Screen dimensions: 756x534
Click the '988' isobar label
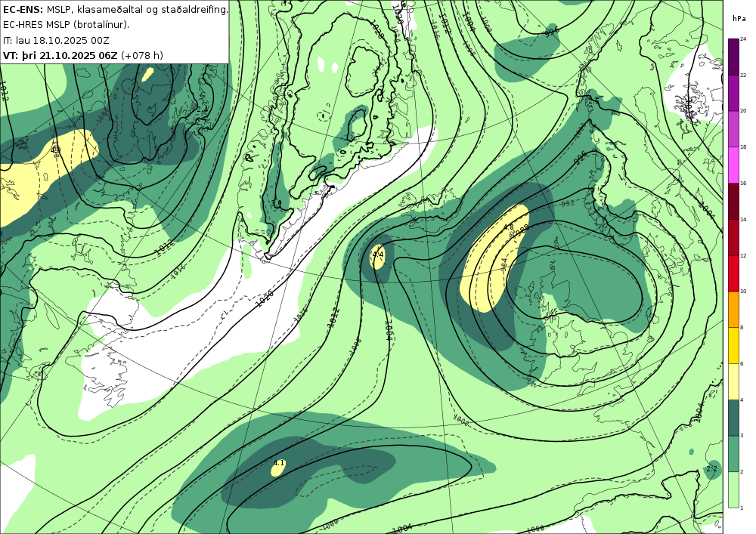coord(522,230)
